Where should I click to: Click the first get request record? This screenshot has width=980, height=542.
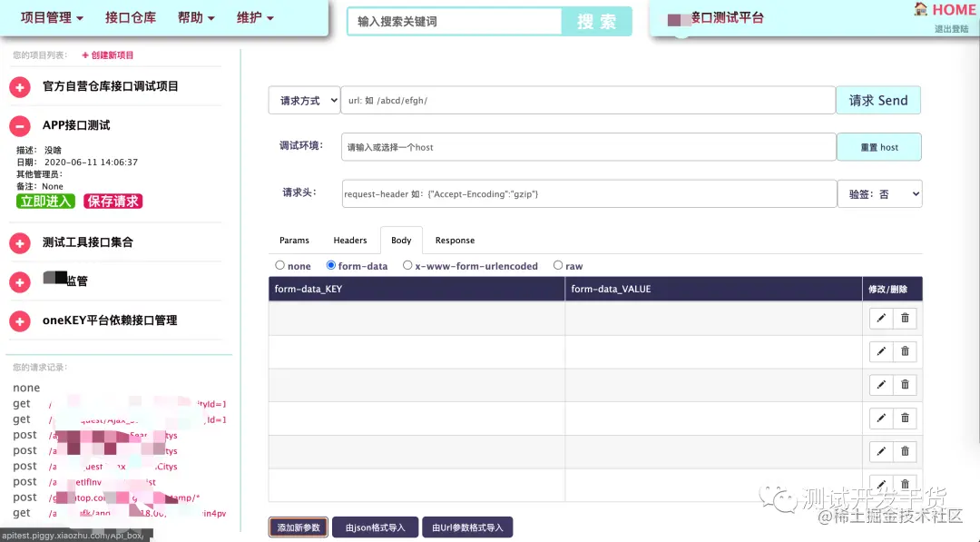click(119, 404)
